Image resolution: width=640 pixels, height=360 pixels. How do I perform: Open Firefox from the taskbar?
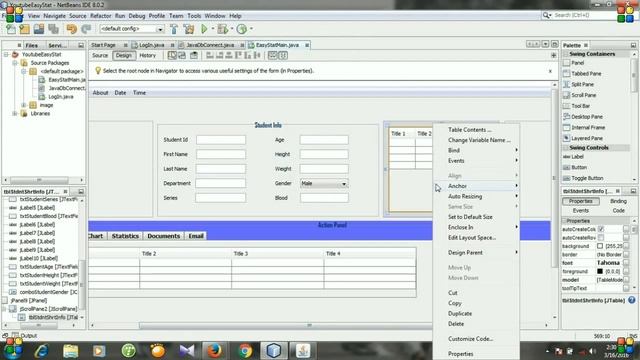[x=214, y=350]
